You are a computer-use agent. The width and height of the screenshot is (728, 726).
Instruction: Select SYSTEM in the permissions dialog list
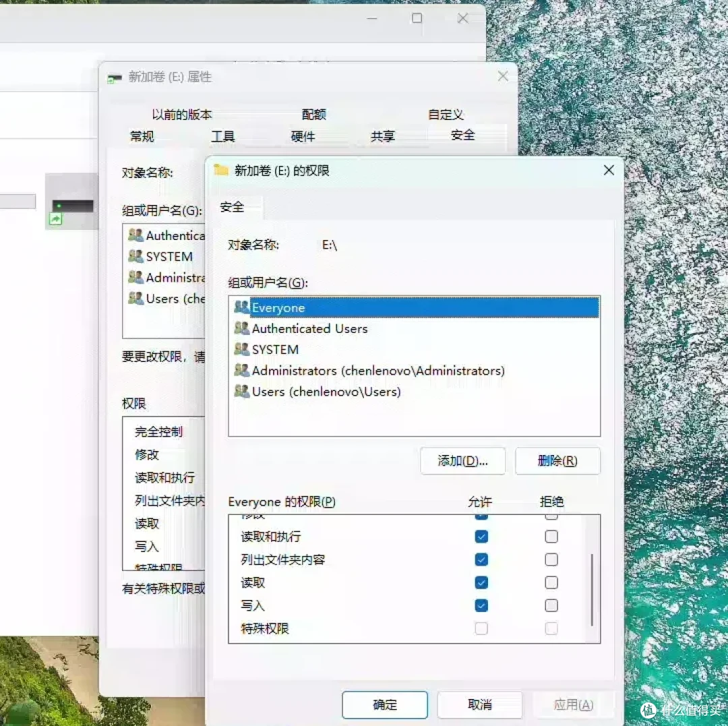(275, 350)
